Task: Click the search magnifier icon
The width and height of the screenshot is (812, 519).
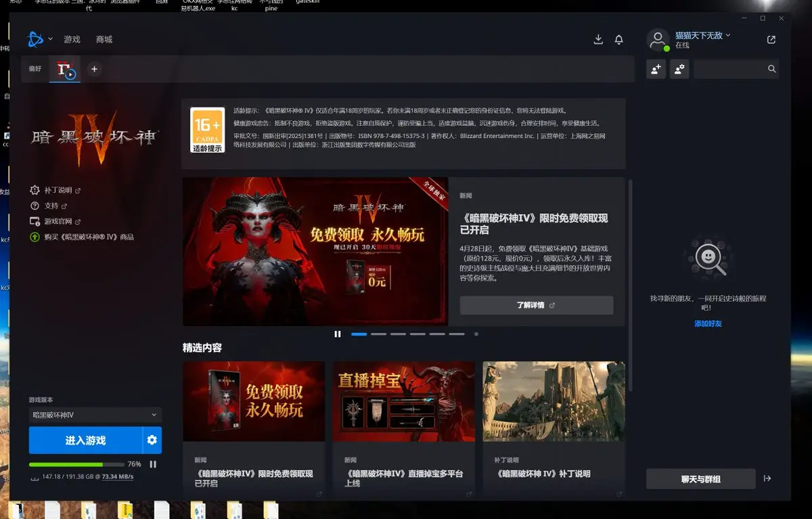Action: click(x=771, y=69)
